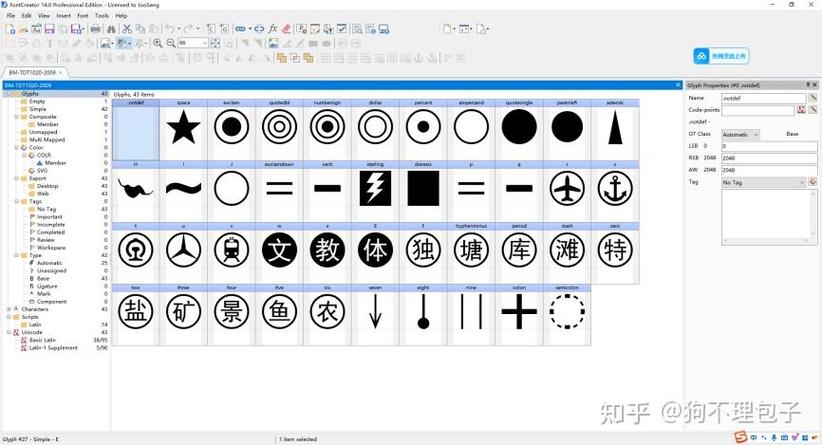
Task: Click the pencil icon beside Name field
Action: pos(813,98)
